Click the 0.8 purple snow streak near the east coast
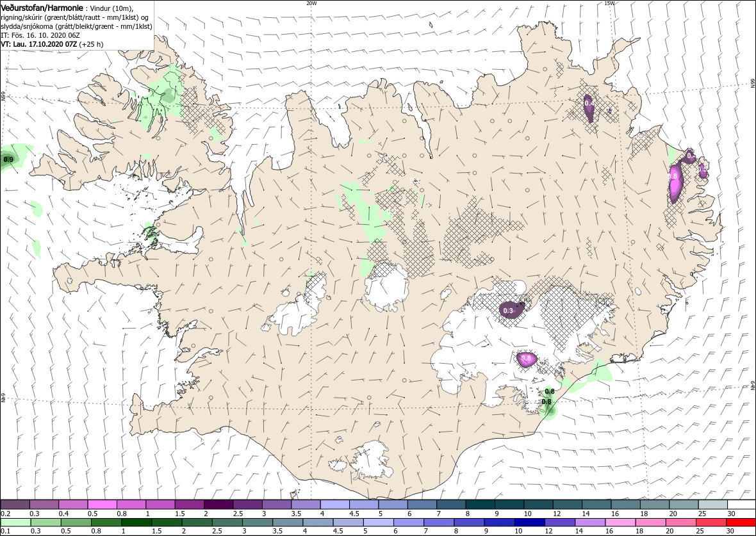Viewport: 756px width, 536px height. pos(675,183)
